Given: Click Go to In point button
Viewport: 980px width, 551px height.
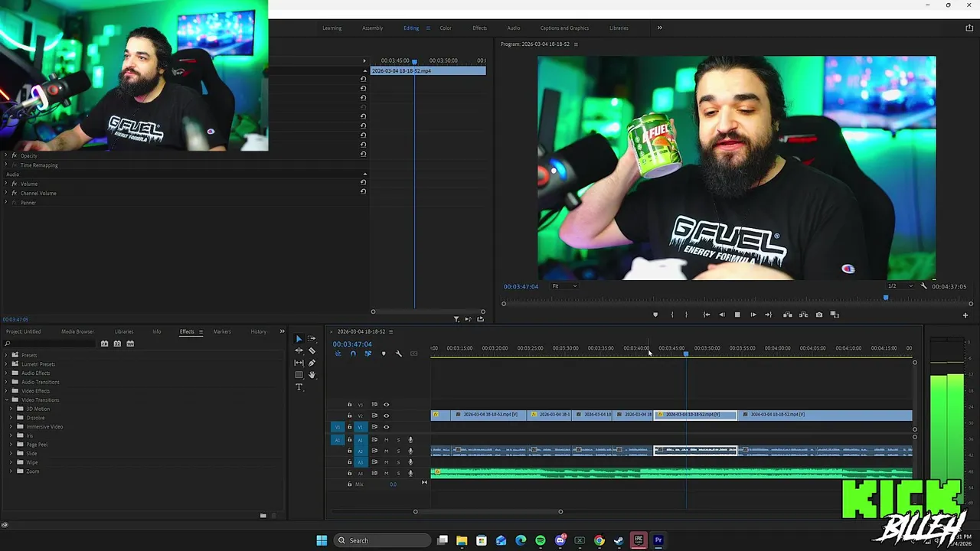Looking at the screenshot, I should click(x=706, y=315).
